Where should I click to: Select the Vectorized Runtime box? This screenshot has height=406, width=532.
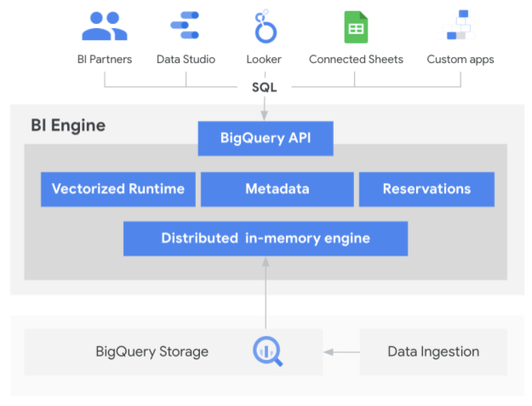point(118,189)
